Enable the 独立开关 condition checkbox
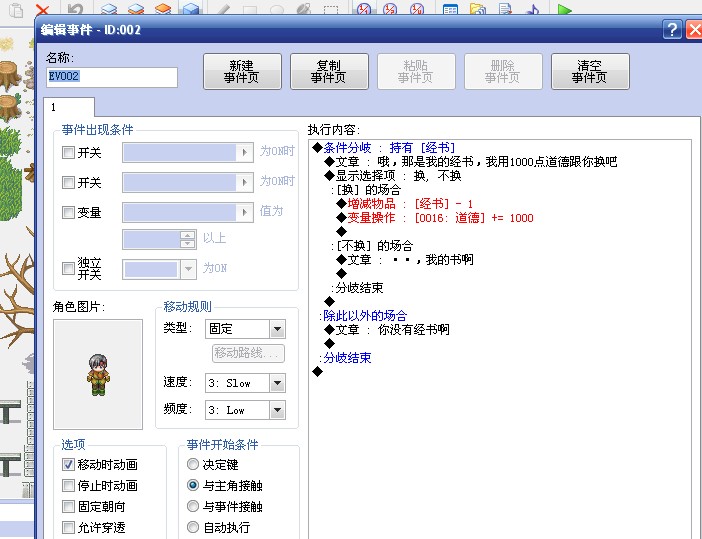The height and width of the screenshot is (539, 702). point(68,268)
